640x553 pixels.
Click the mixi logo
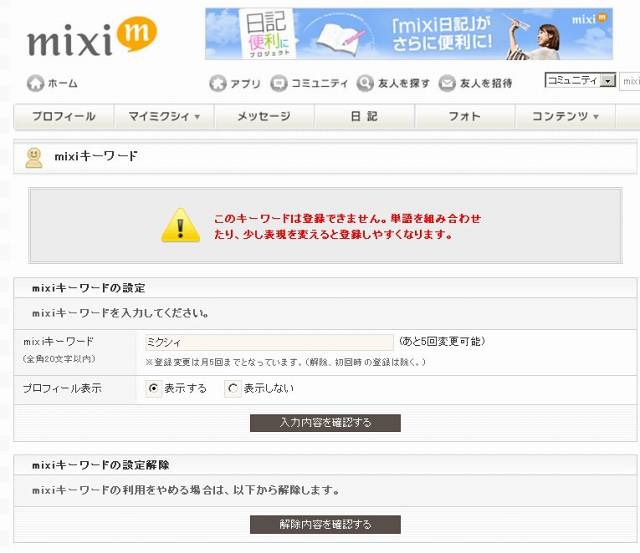point(92,37)
